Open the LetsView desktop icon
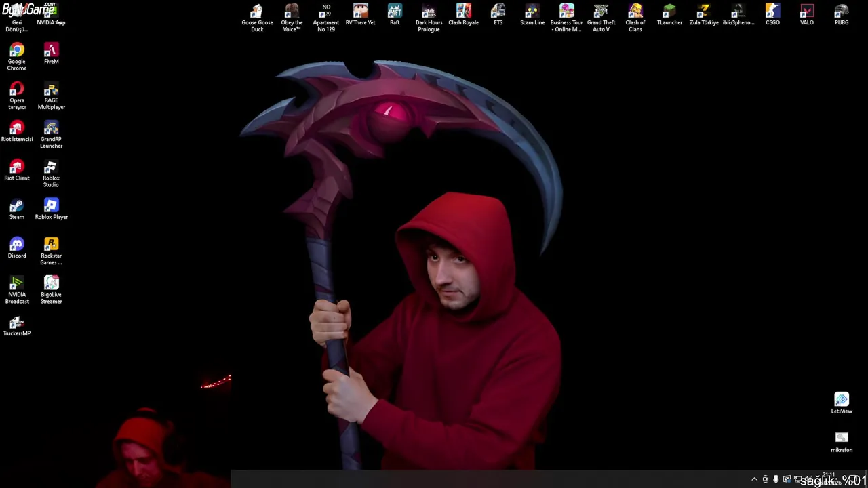Viewport: 868px width, 488px height. [x=842, y=403]
